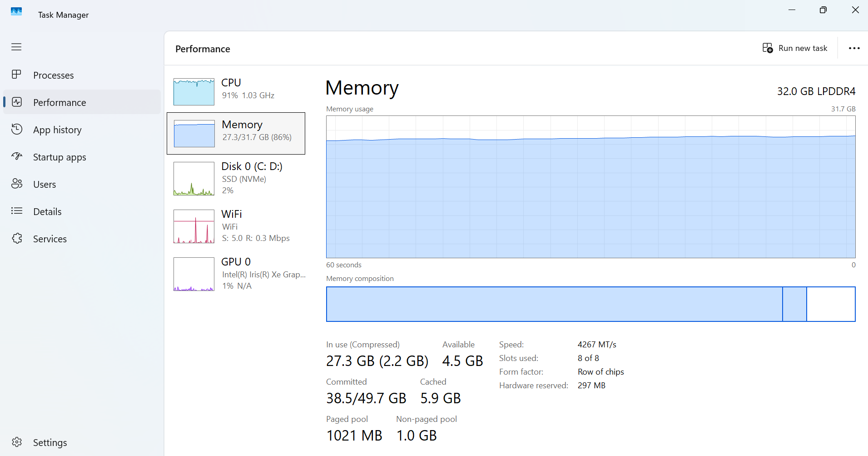Click the Paged pool value 1021 MB

pyautogui.click(x=354, y=436)
